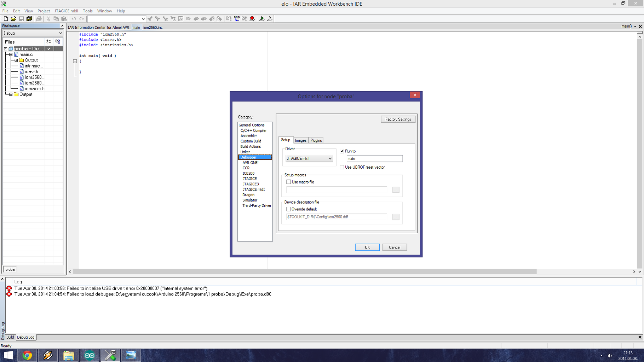
Task: Collapse the main.c tree node
Action: (11, 54)
